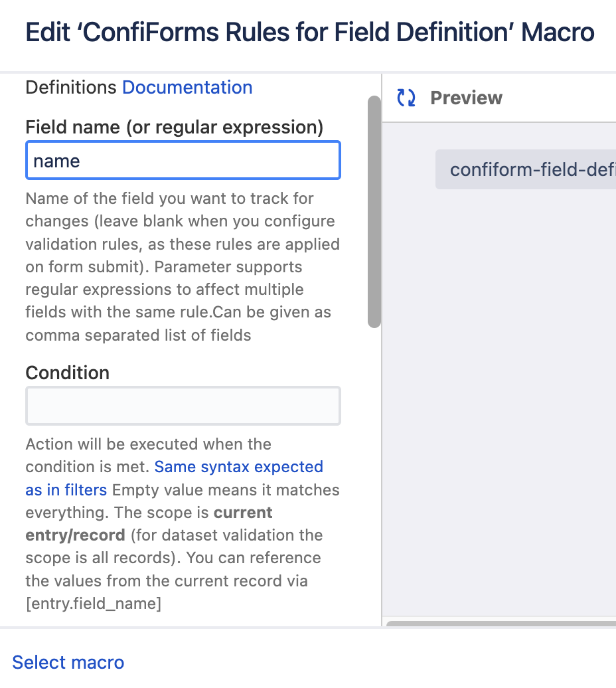
Task: Click the Field name input containing 'name'
Action: pyautogui.click(x=183, y=161)
